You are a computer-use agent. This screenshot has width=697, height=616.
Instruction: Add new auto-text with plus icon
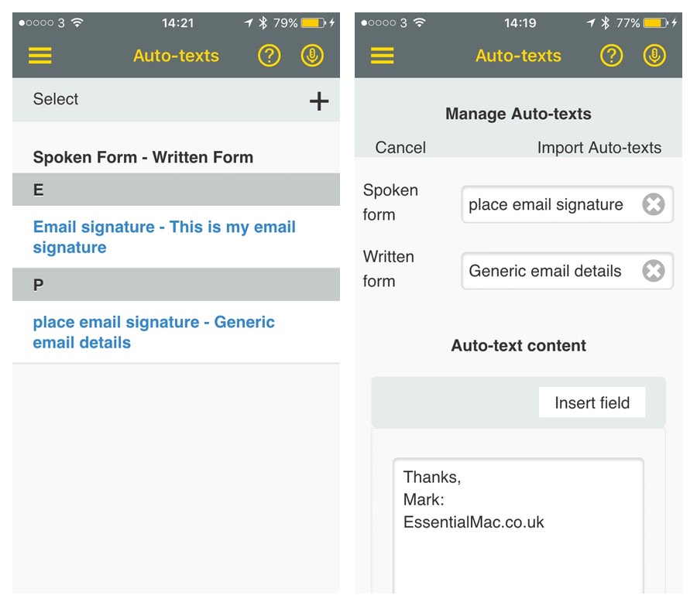pyautogui.click(x=319, y=101)
